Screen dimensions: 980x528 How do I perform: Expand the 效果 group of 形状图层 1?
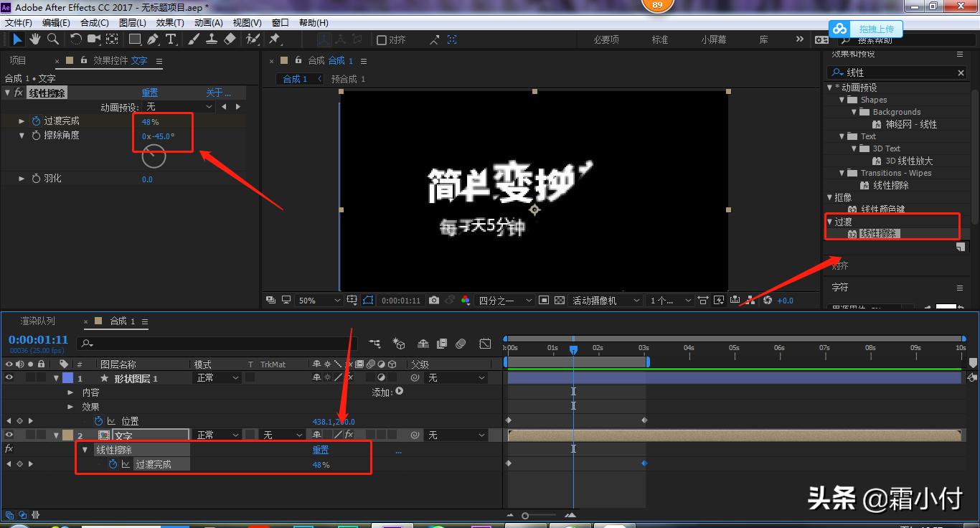[70, 406]
